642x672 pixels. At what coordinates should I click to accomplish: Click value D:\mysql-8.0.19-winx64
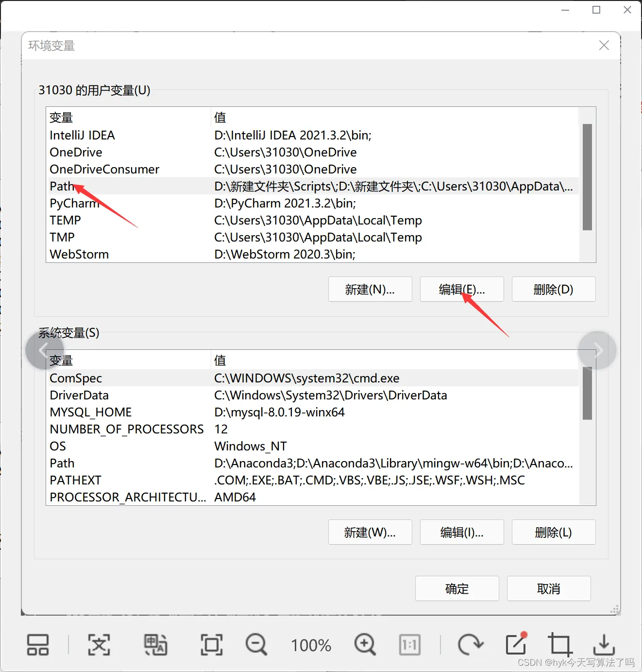[280, 412]
